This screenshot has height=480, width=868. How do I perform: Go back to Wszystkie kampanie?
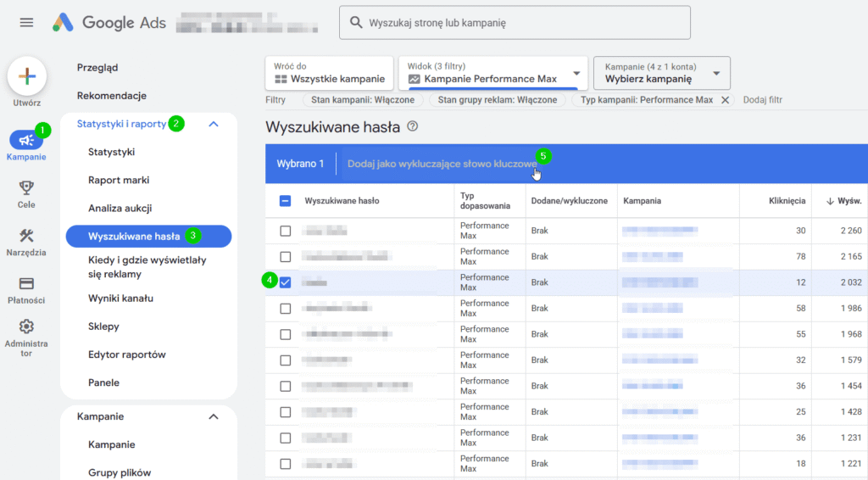point(330,73)
